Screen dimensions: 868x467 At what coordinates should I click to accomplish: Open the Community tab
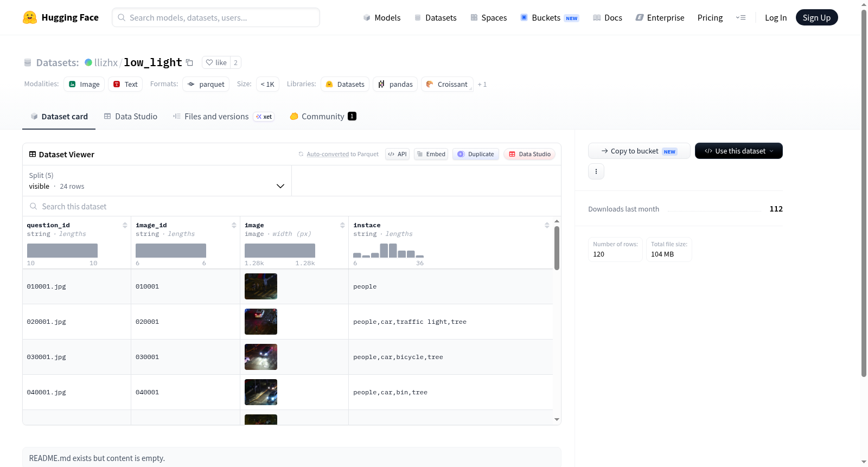point(323,116)
